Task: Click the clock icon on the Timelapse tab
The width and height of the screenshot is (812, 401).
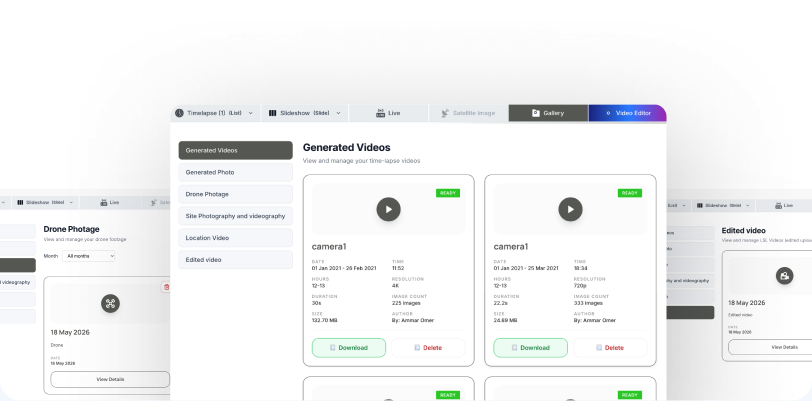Action: (x=179, y=113)
